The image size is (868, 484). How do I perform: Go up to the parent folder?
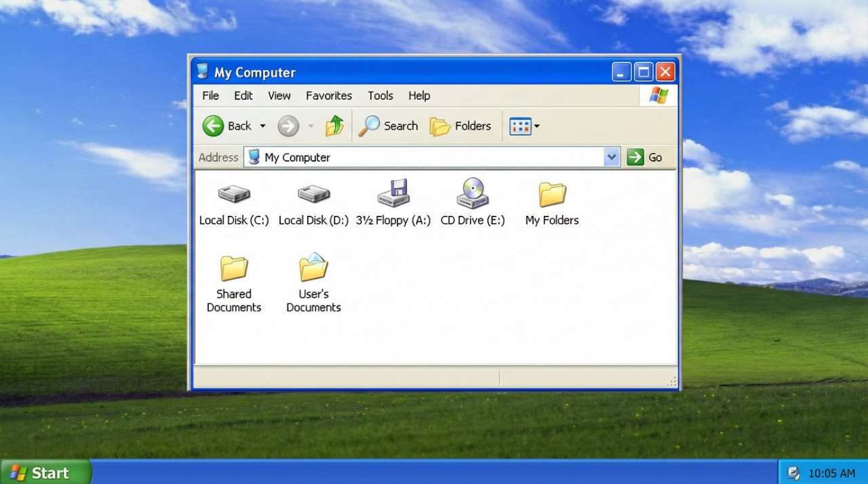(334, 126)
